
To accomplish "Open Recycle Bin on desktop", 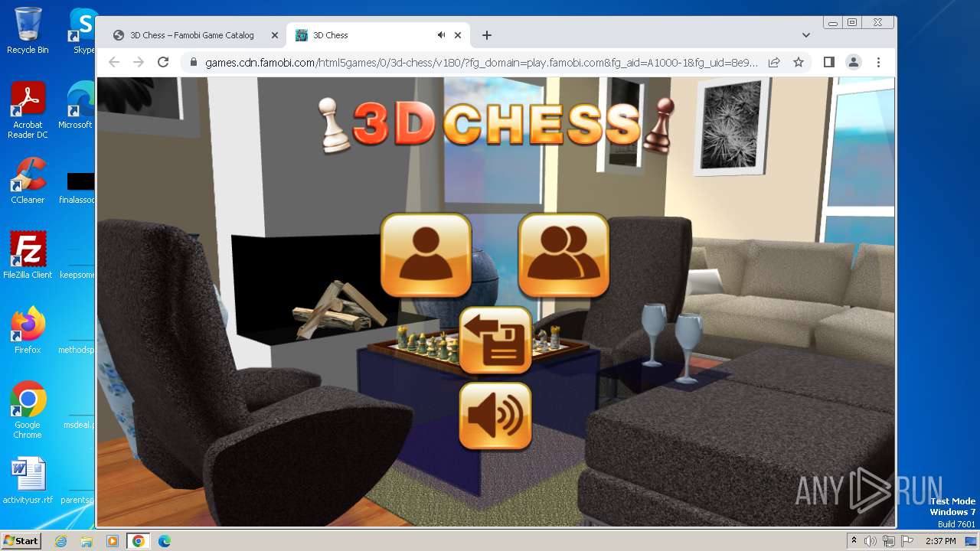I will pyautogui.click(x=28, y=31).
